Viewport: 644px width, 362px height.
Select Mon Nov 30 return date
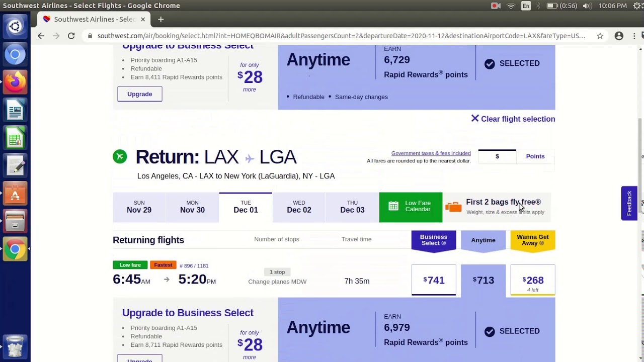pos(192,207)
